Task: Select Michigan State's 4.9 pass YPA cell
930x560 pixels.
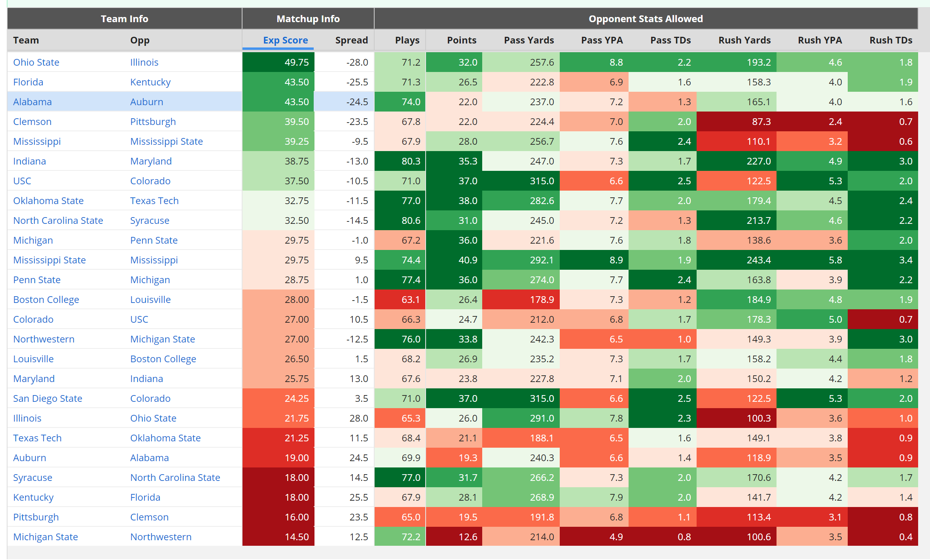Action: coord(594,537)
